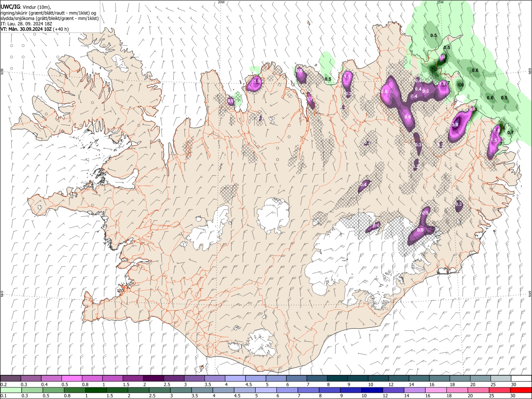The image size is (532, 399).
Task: Click the 3.8 snowfall maximum value on the map
Action: (455, 125)
